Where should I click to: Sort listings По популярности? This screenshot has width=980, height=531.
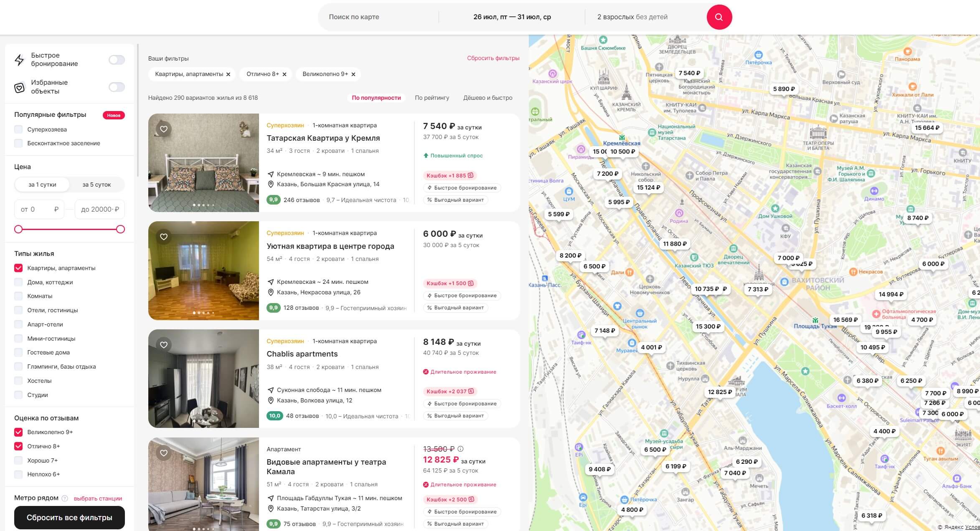376,98
